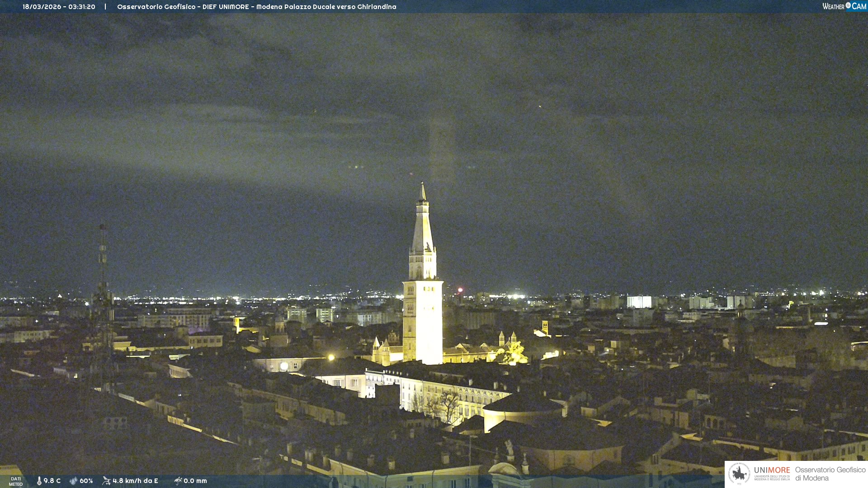
Task: Click the UNIMORE circular university seal
Action: point(739,474)
